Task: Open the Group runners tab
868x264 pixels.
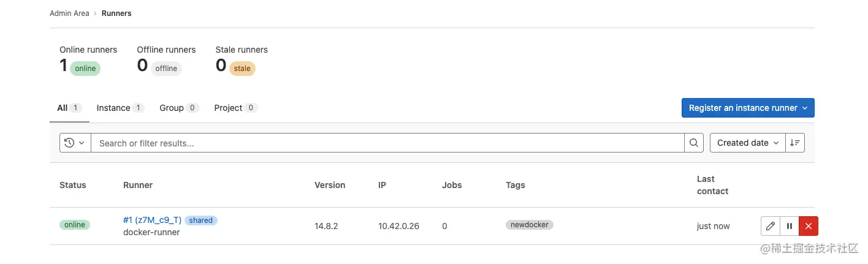Action: point(172,108)
